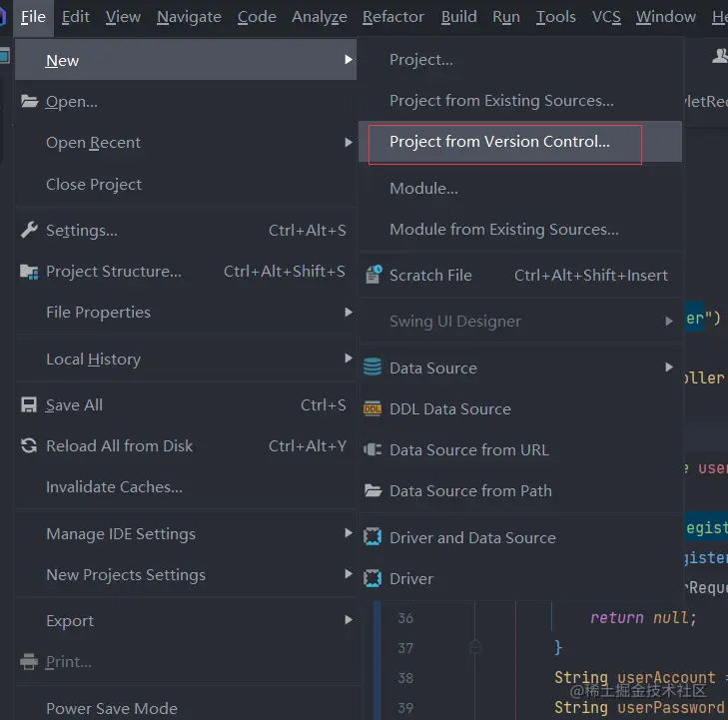Click Invalidate Caches...

pos(186,487)
